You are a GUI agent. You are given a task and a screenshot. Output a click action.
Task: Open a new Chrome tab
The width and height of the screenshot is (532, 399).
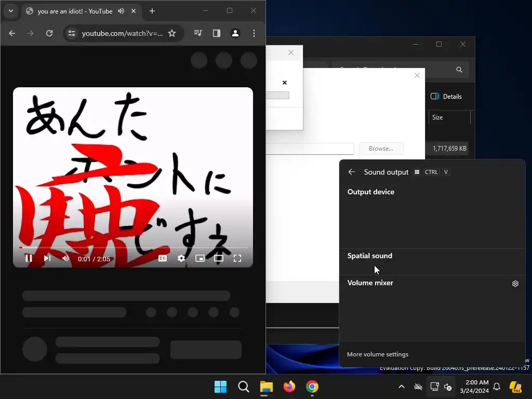(152, 11)
